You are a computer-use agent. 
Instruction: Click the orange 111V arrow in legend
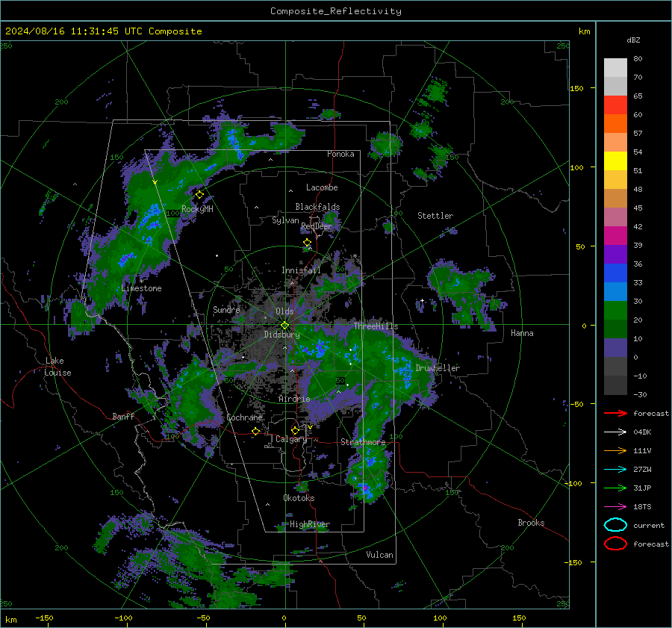pos(615,450)
